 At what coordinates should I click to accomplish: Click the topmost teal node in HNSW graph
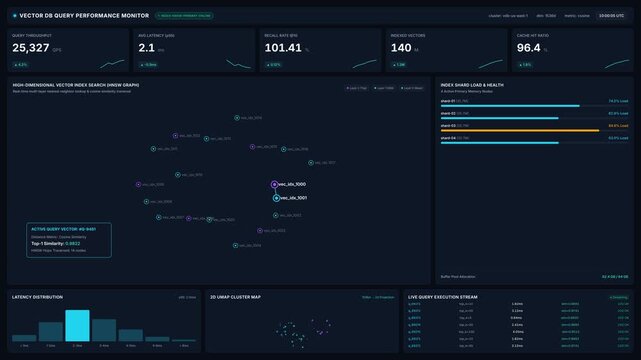tap(237, 118)
